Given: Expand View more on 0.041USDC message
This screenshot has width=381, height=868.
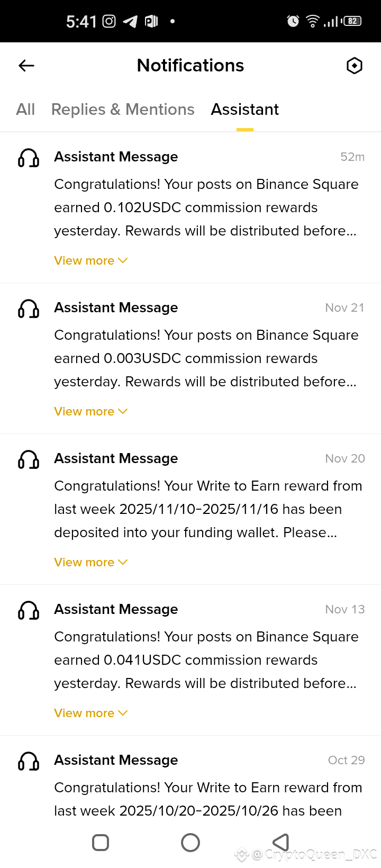Looking at the screenshot, I should click(x=90, y=713).
